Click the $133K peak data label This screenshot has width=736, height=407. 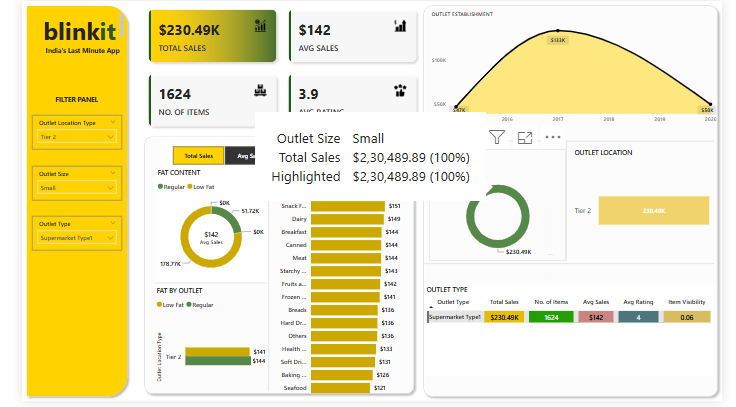558,40
